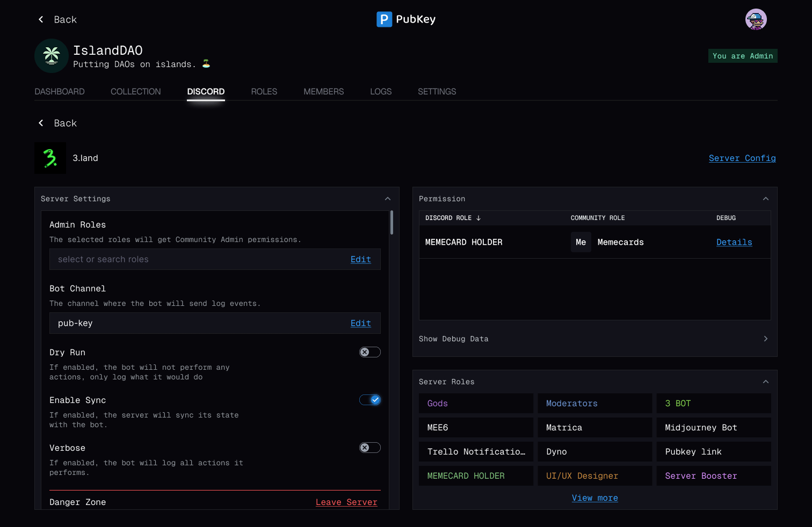Open the user avatar menu
This screenshot has width=812, height=527.
[756, 19]
